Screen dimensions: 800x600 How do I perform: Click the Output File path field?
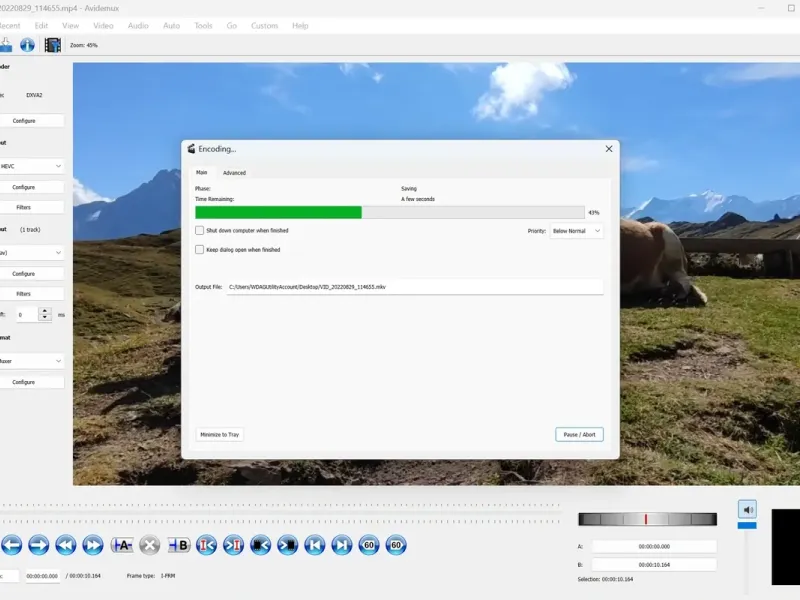(415, 287)
